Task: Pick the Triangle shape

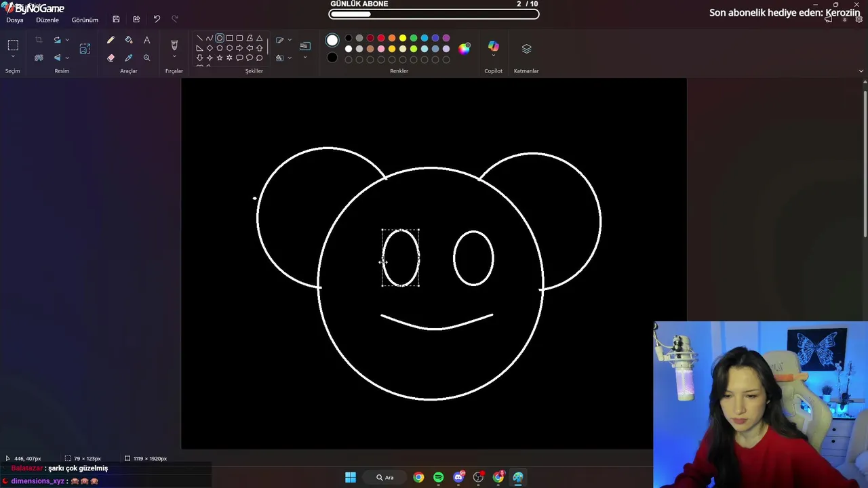Action: click(260, 38)
